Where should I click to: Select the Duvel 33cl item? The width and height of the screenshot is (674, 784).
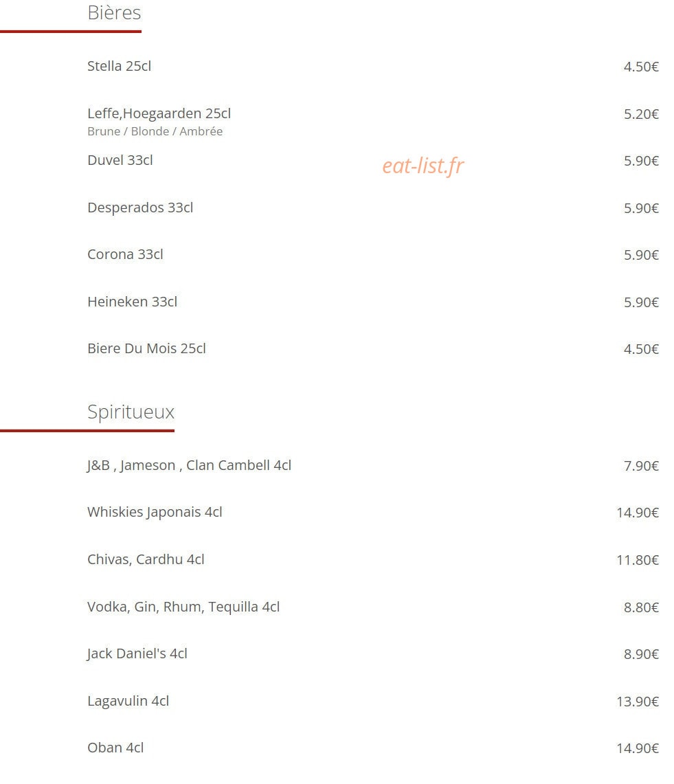click(x=120, y=160)
